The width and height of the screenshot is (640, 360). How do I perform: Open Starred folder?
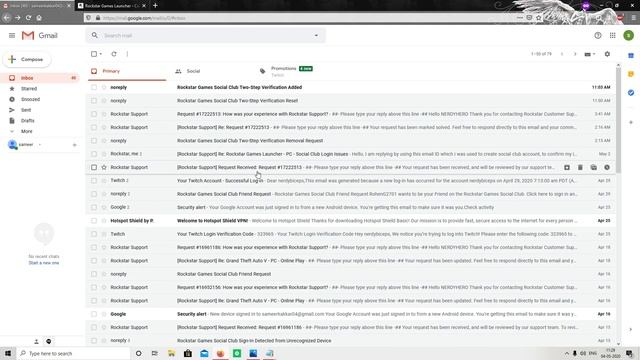[x=29, y=89]
